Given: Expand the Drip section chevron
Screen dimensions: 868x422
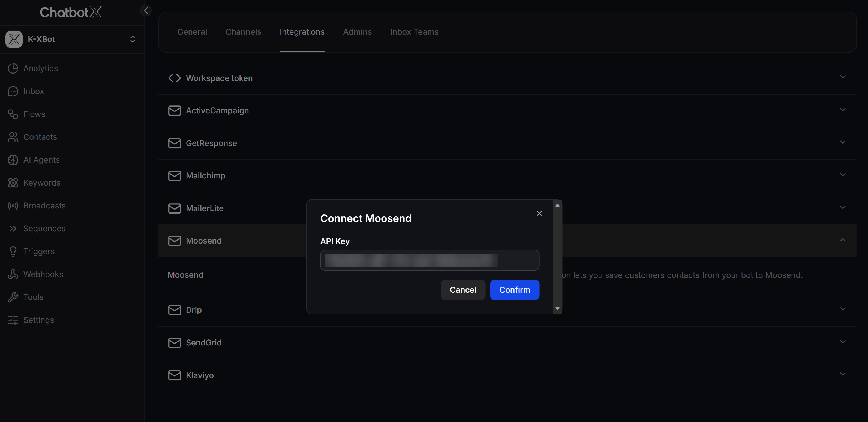Looking at the screenshot, I should 843,309.
